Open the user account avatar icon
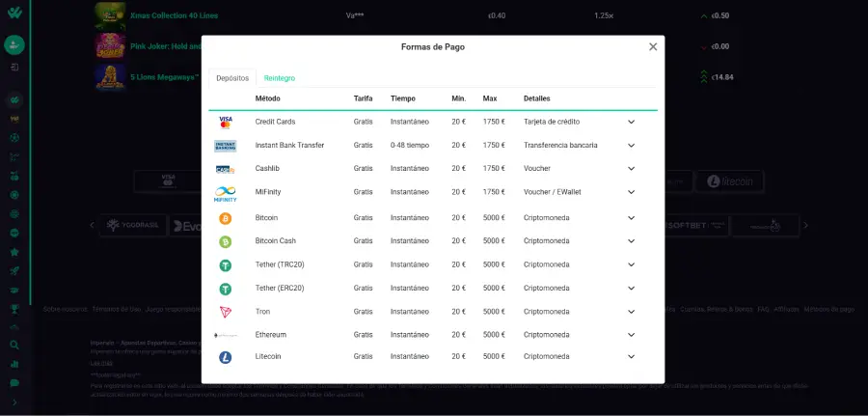Image resolution: width=868 pixels, height=416 pixels. 14,44
